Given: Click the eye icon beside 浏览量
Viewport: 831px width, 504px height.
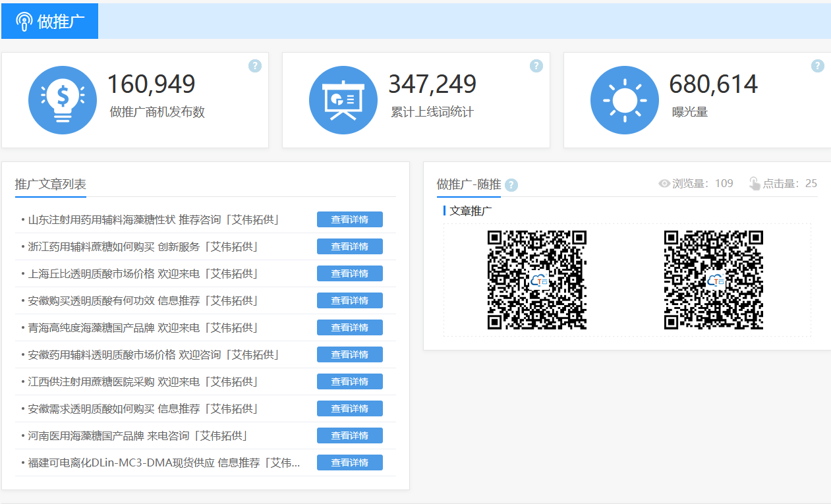Looking at the screenshot, I should (x=664, y=184).
